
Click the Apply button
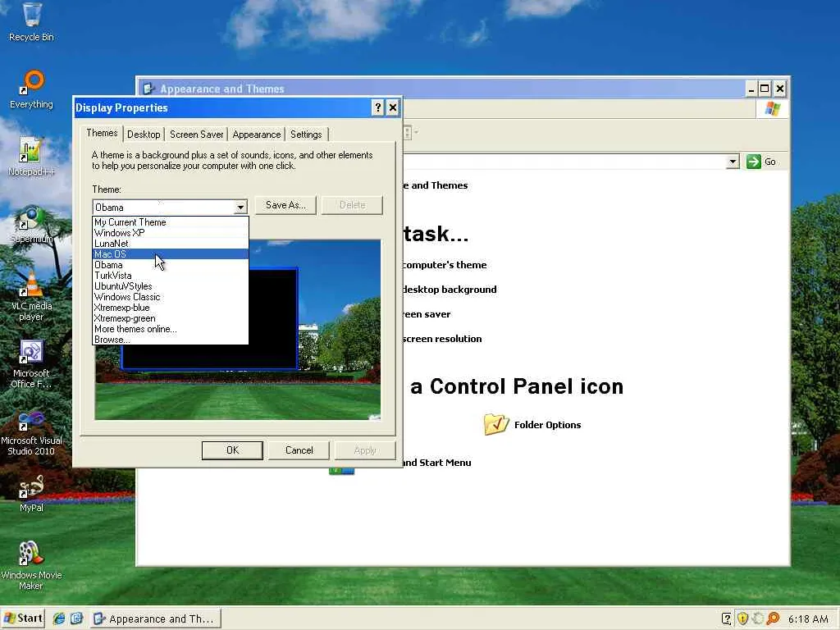(x=365, y=450)
